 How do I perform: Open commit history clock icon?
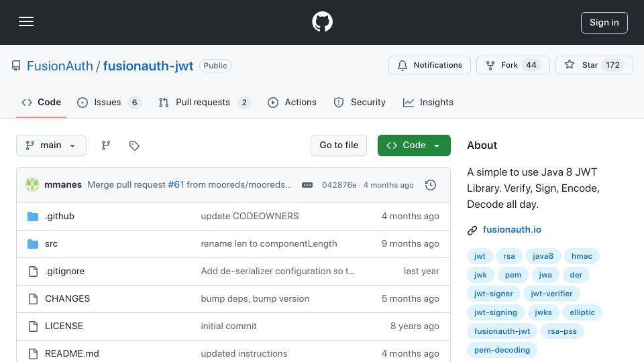coord(431,185)
